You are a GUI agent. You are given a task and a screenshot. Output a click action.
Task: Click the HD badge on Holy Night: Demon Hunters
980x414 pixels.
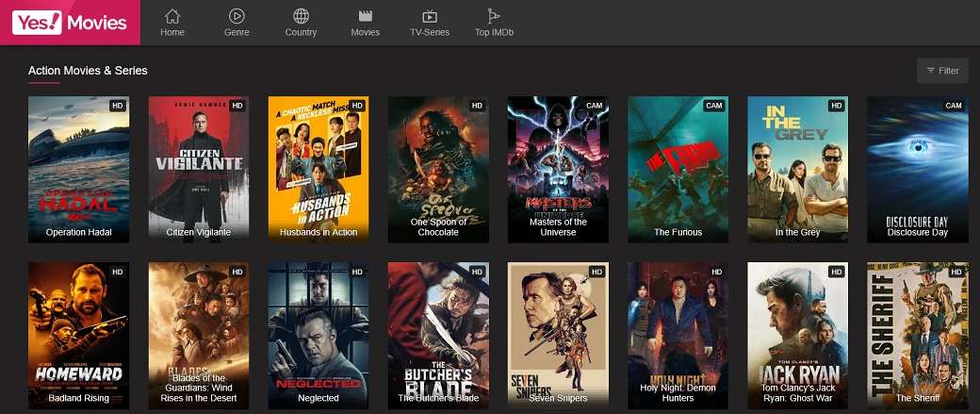(x=717, y=272)
